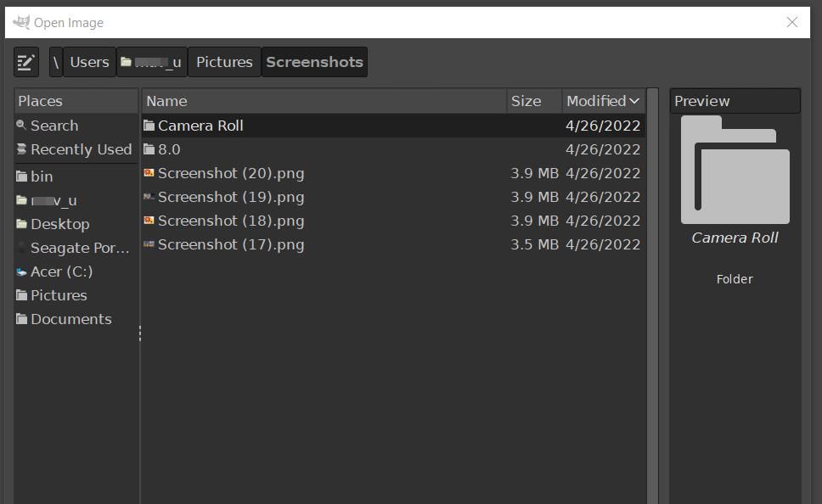Open Search in the Places panel
822x504 pixels.
pyautogui.click(x=76, y=126)
